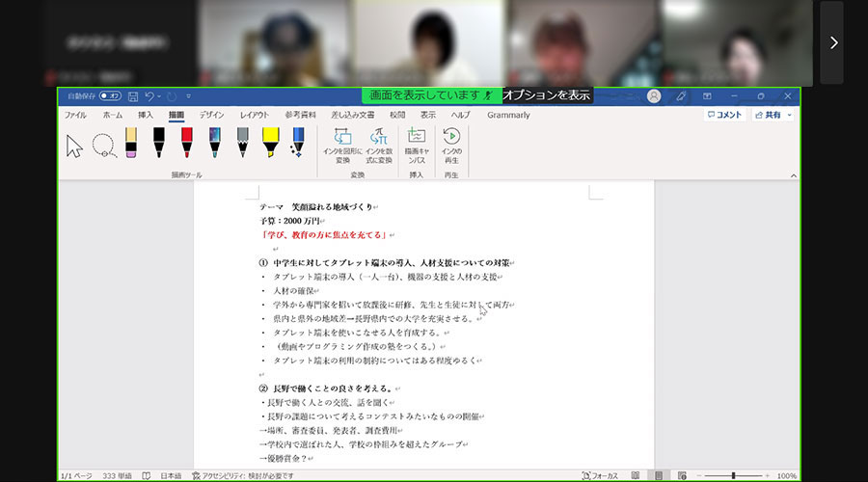Image resolution: width=868 pixels, height=482 pixels.
Task: Click Ink to Math conversion button
Action: tap(379, 145)
